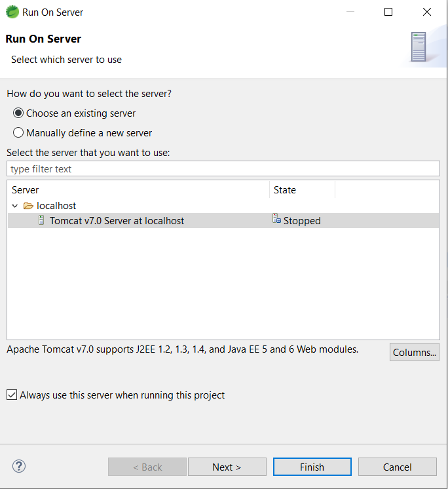The height and width of the screenshot is (489, 448).
Task: Click the Next > button
Action: pyautogui.click(x=227, y=467)
